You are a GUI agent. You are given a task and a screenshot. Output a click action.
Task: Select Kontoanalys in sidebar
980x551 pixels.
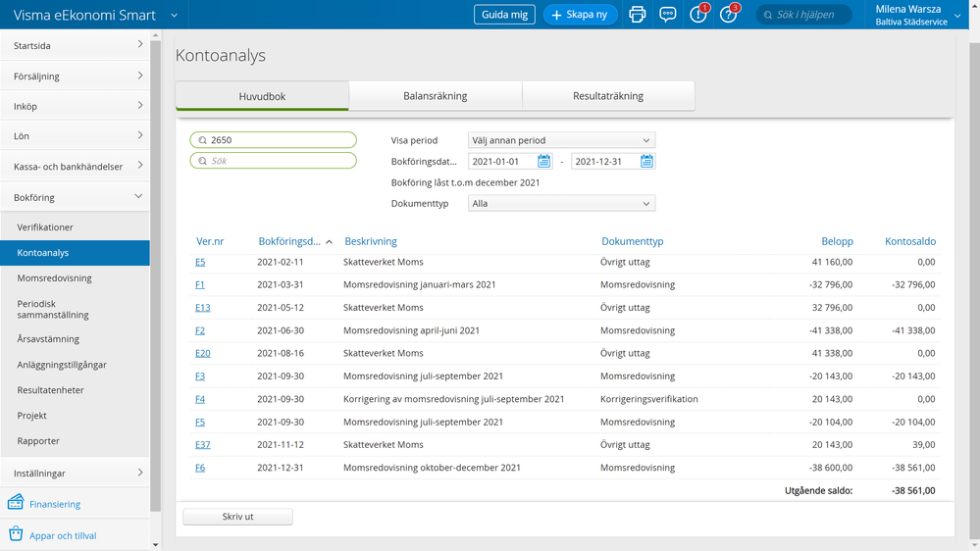click(x=75, y=252)
